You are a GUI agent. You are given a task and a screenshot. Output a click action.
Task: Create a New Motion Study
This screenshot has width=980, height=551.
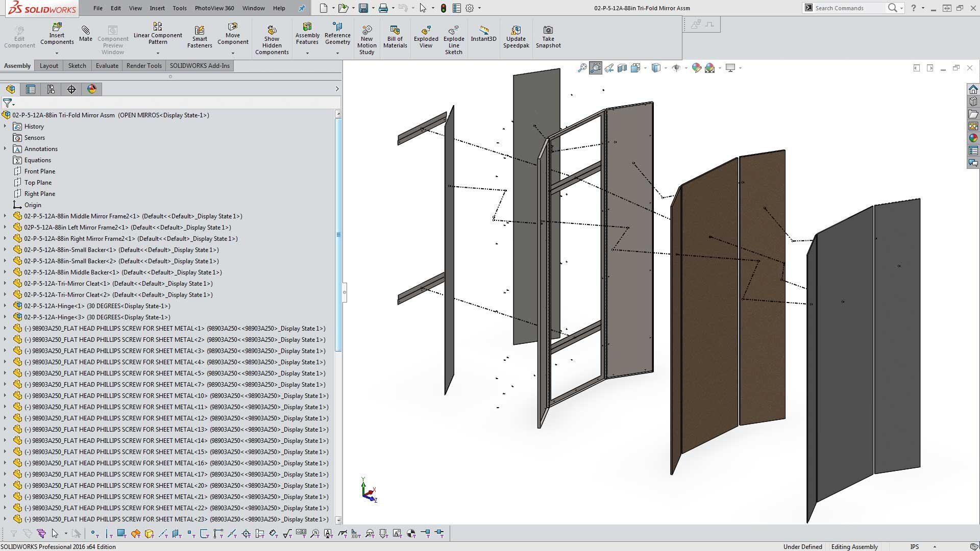tap(366, 39)
